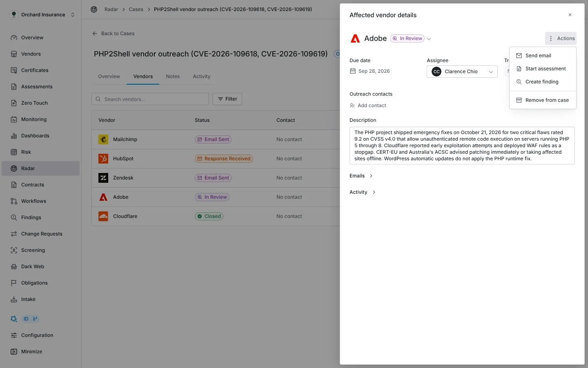Click Add contact under Outreach contacts
This screenshot has width=588, height=368.
(x=368, y=105)
